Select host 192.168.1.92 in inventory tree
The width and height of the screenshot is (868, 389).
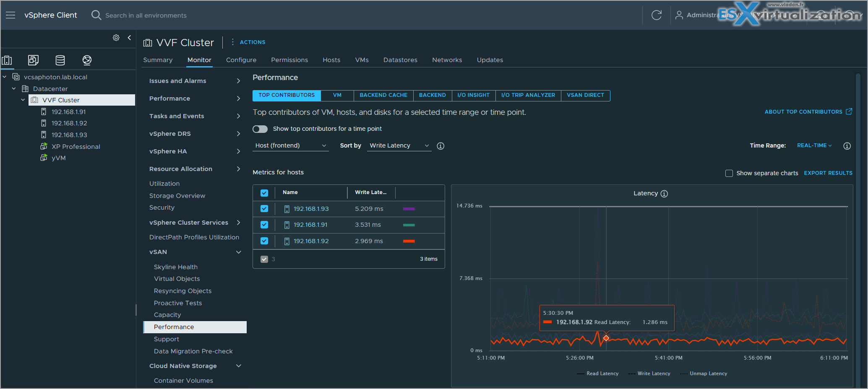69,123
